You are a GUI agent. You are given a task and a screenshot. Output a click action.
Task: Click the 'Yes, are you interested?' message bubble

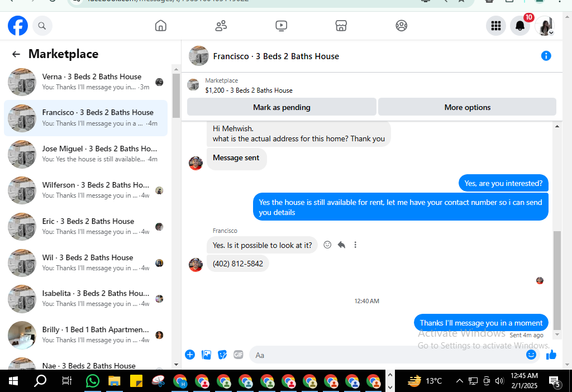pyautogui.click(x=503, y=183)
